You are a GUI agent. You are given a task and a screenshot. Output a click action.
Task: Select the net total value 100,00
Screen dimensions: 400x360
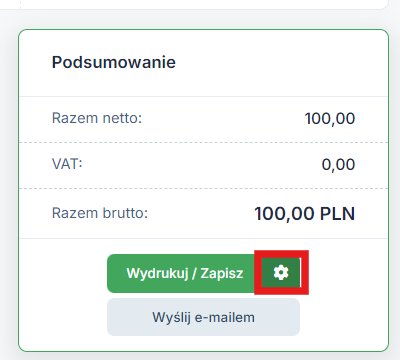tap(330, 119)
